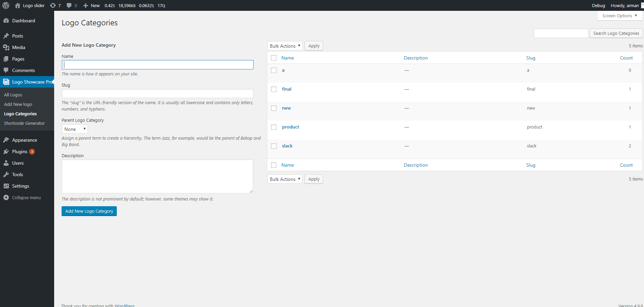Click the WordPress logo icon
The width and height of the screenshot is (644, 307).
click(x=6, y=5)
